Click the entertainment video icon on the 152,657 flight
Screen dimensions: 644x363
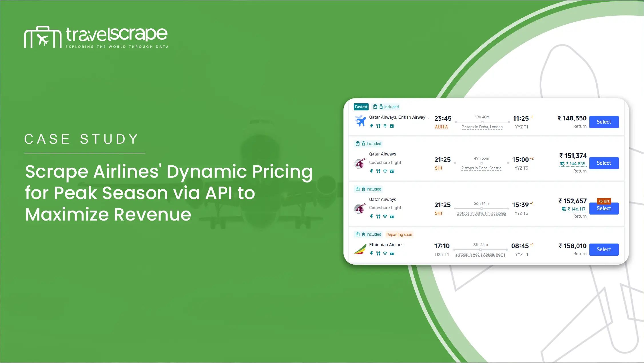coord(392,217)
